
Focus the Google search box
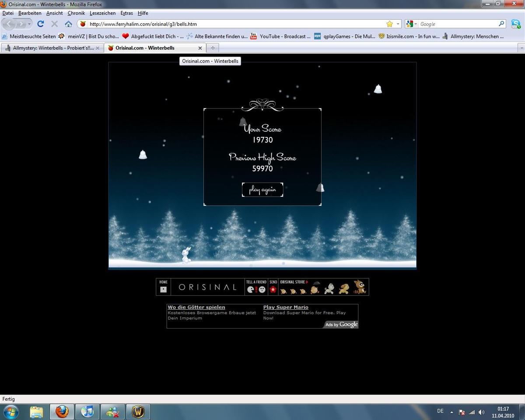458,24
